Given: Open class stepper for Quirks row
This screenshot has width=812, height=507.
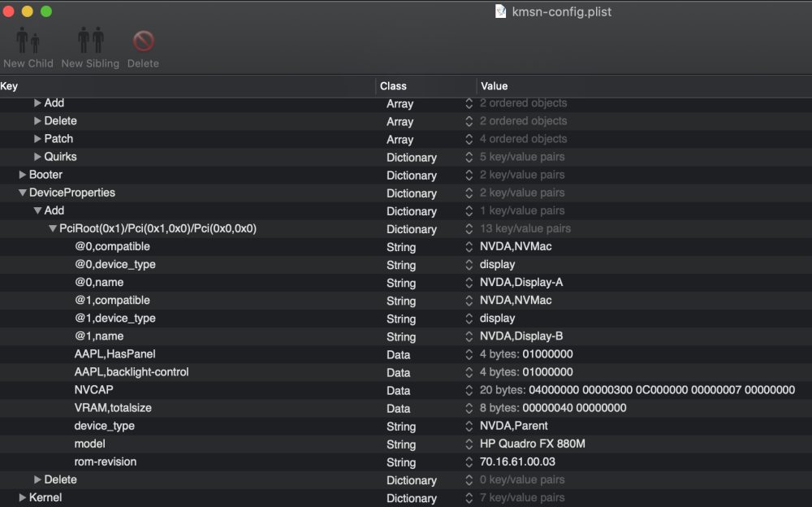Looking at the screenshot, I should click(x=469, y=157).
